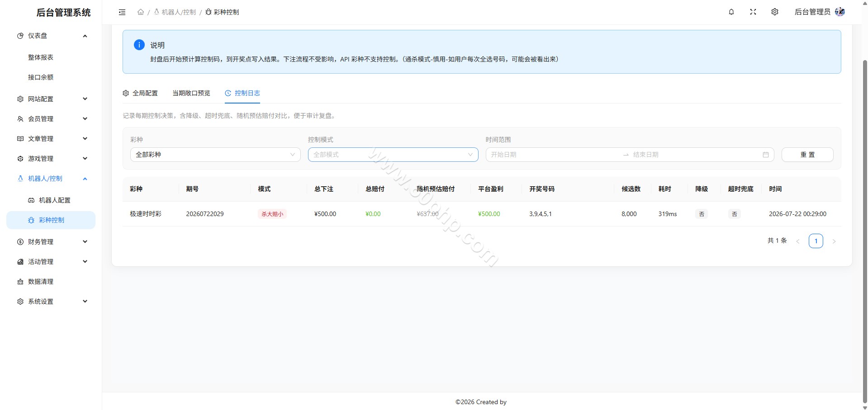Click the calendar icon in date range

point(766,155)
